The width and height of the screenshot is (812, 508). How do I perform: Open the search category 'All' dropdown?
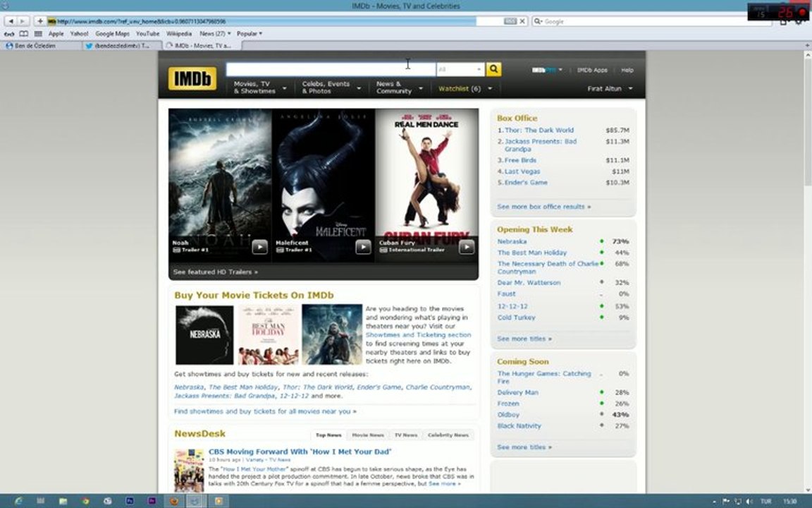tap(460, 69)
